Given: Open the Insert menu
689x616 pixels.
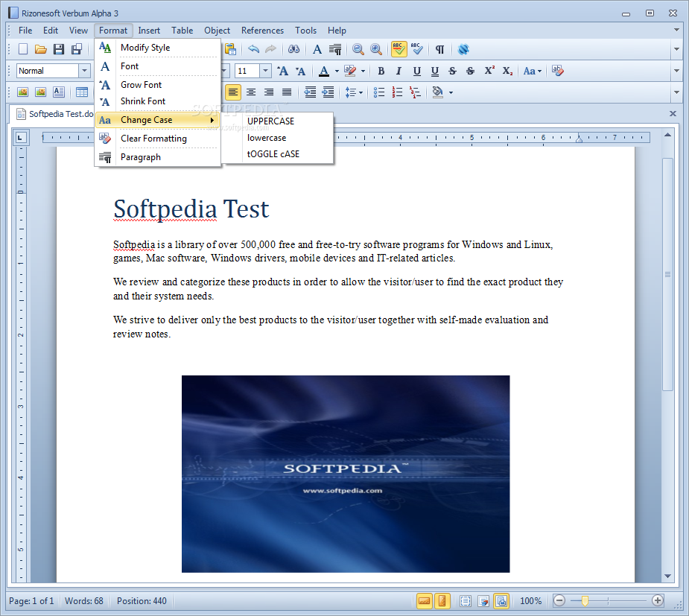Looking at the screenshot, I should (149, 31).
